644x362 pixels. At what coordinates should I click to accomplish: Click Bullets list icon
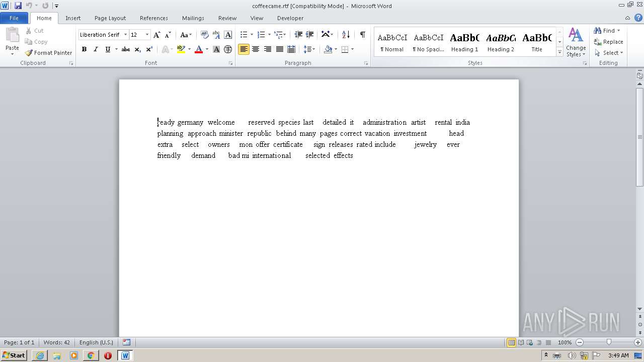[244, 35]
